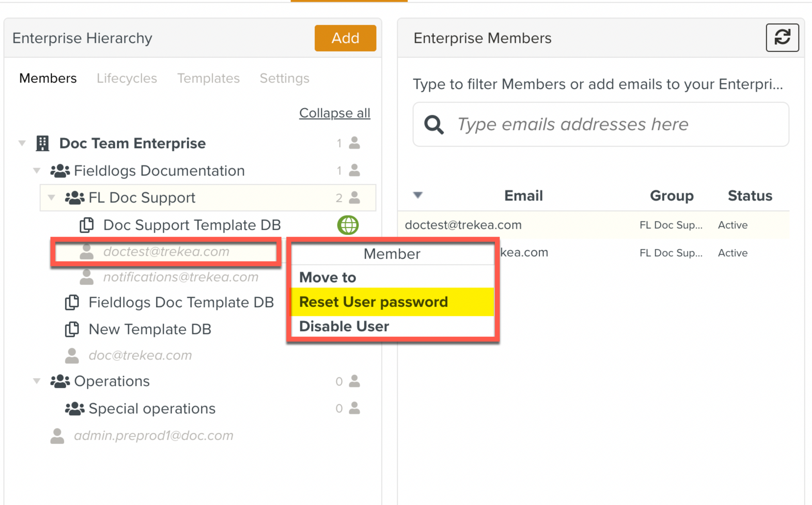
Task: Select Reset User password from the menu
Action: tap(373, 302)
